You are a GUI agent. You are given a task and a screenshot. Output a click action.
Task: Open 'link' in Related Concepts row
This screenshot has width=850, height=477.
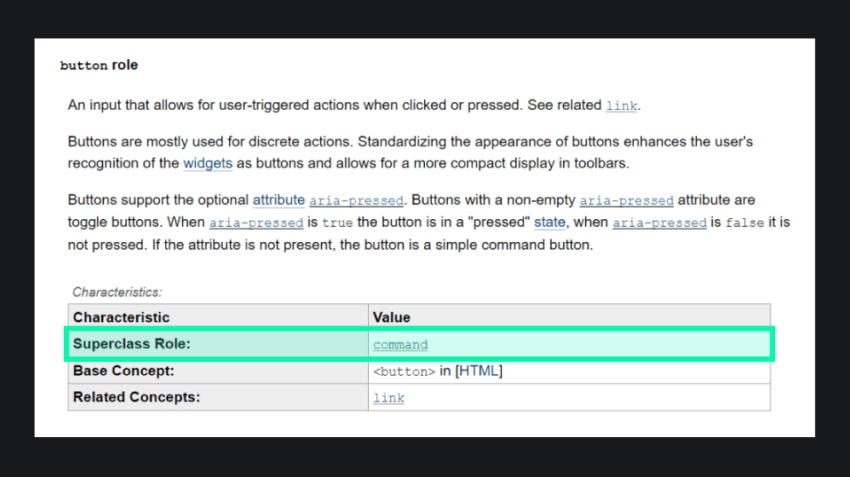click(388, 398)
